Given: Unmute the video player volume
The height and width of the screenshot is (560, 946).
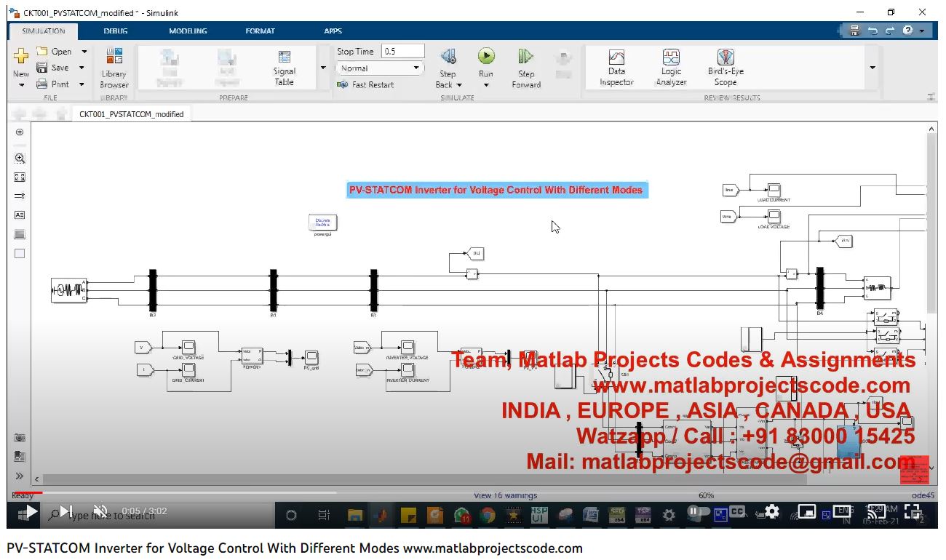Looking at the screenshot, I should pyautogui.click(x=100, y=512).
